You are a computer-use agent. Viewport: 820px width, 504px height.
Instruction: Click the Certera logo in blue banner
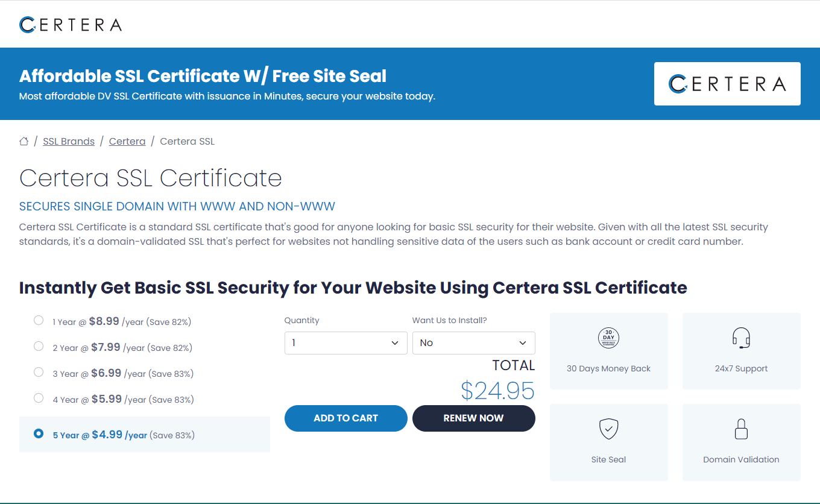[x=727, y=84]
